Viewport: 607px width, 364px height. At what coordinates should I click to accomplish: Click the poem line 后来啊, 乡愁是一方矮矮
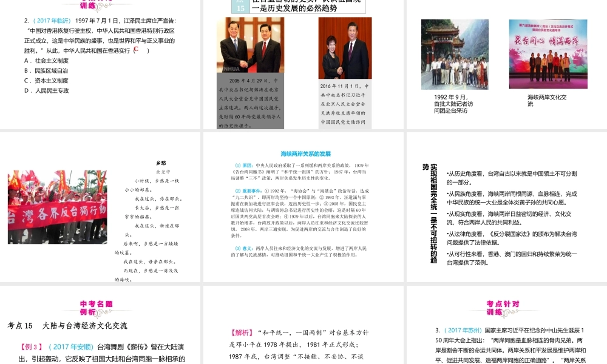(151, 244)
